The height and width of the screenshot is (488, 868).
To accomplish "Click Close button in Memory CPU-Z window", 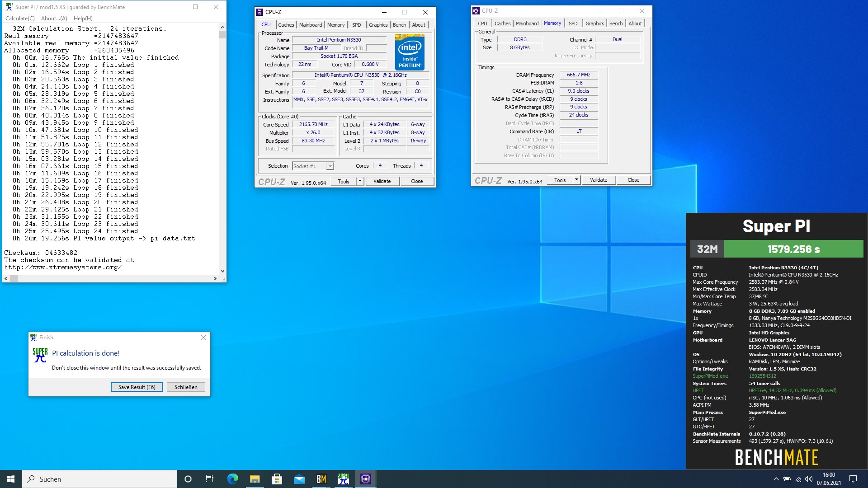I will pyautogui.click(x=633, y=180).
